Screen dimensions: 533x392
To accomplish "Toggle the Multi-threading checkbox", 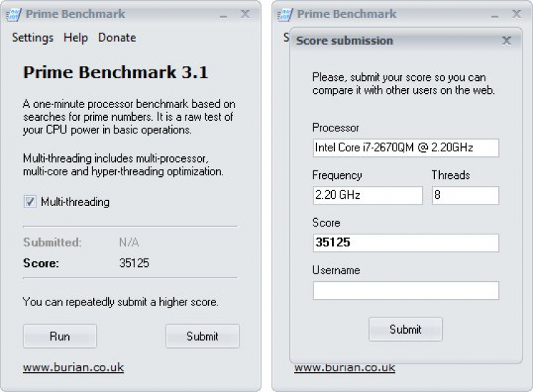I will 30,202.
